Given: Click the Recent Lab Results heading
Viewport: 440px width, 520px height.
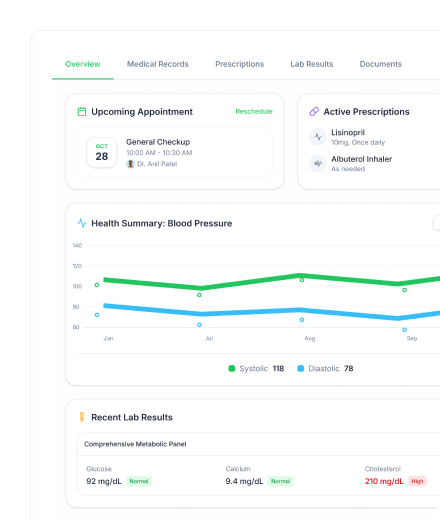Looking at the screenshot, I should (132, 417).
